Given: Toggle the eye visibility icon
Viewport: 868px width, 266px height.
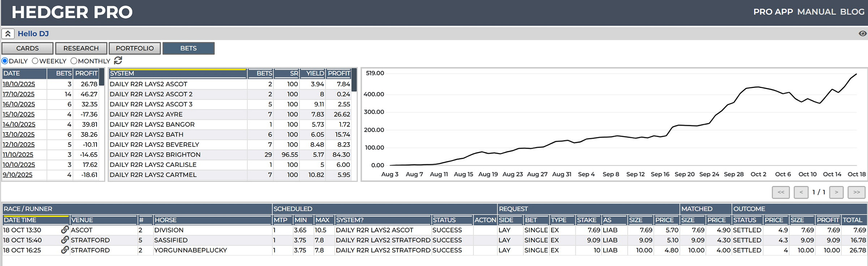Looking at the screenshot, I should [863, 34].
